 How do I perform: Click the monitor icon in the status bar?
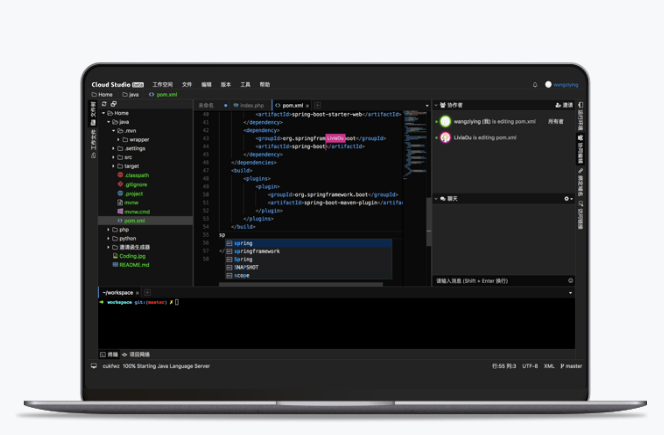pos(94,366)
